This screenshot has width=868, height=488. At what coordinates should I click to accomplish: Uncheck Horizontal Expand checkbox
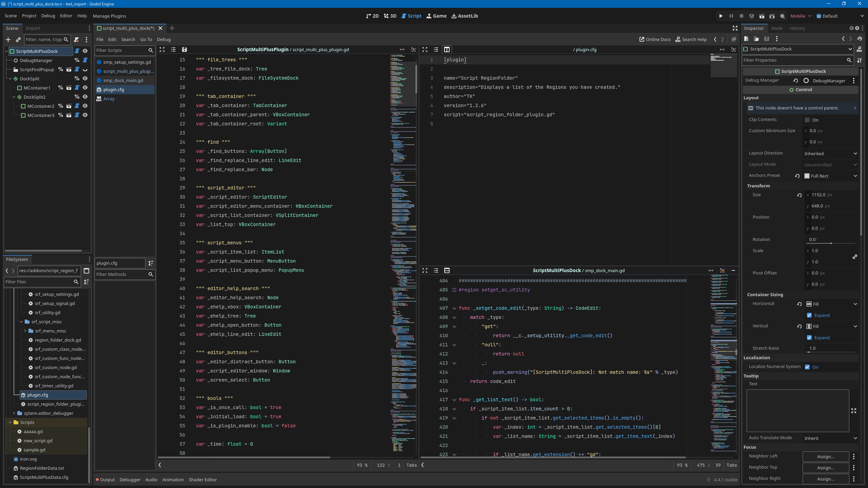(809, 315)
